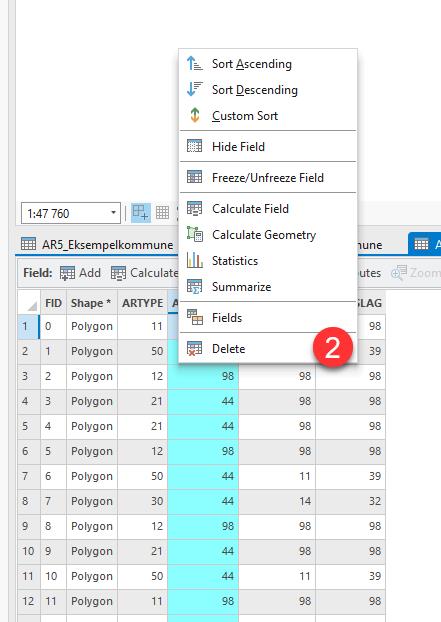Click the Sort Ascending icon
The height and width of the screenshot is (622, 441).
click(194, 63)
